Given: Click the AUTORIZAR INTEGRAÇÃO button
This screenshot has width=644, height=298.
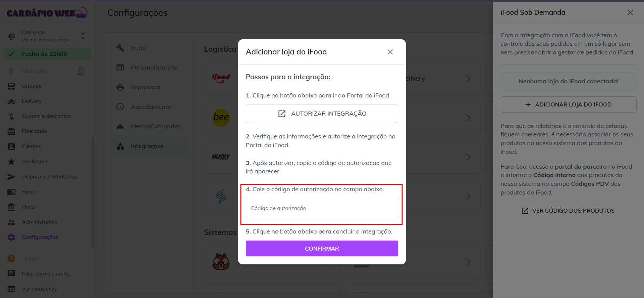Looking at the screenshot, I should [x=322, y=114].
